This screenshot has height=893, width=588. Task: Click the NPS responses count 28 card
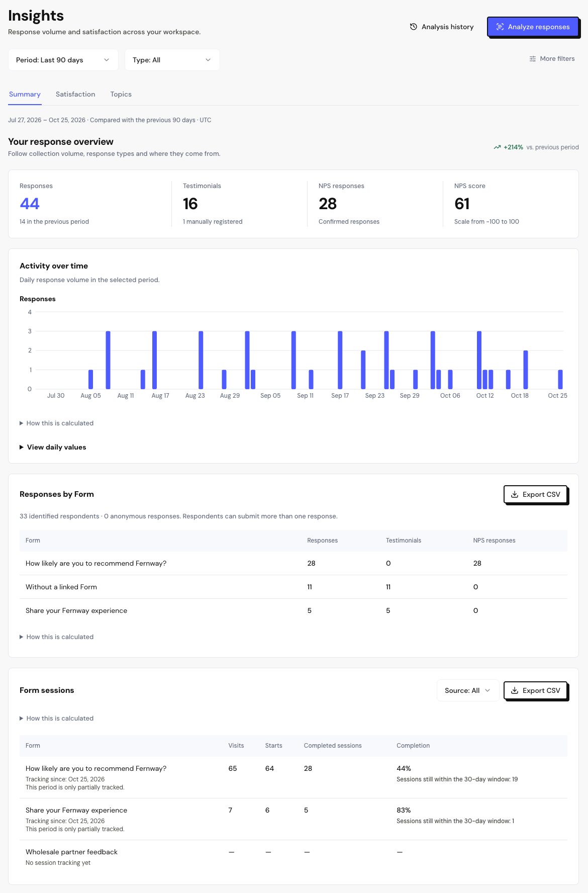click(328, 204)
